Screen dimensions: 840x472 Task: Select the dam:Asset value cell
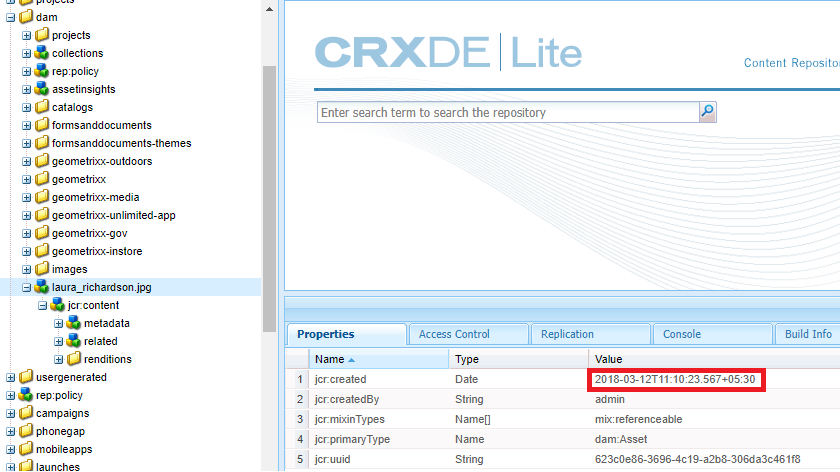tap(621, 439)
